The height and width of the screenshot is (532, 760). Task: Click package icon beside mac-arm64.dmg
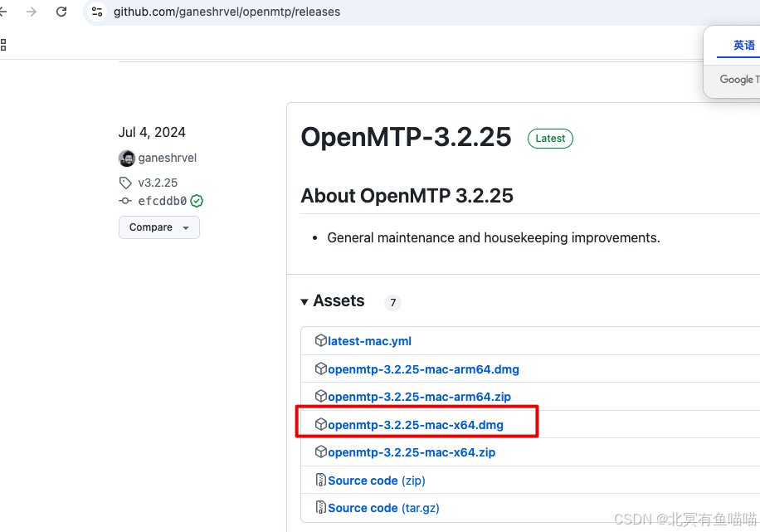pos(321,369)
